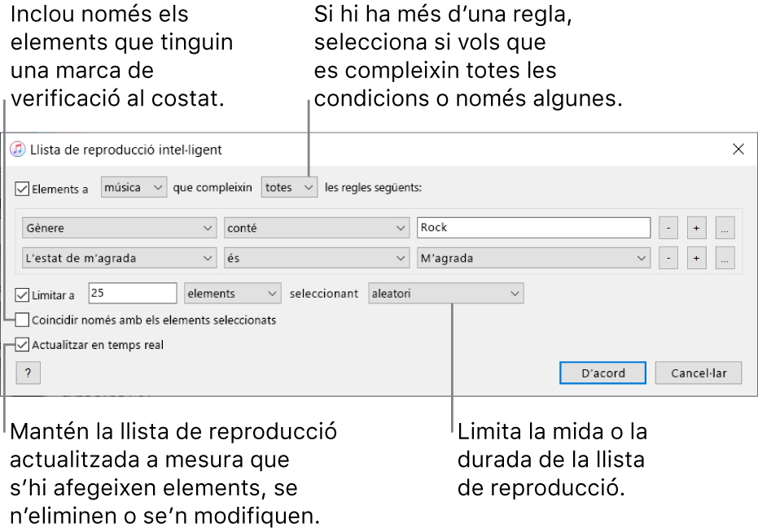Open the "conté" condition dropdown
758x532 pixels.
316,228
